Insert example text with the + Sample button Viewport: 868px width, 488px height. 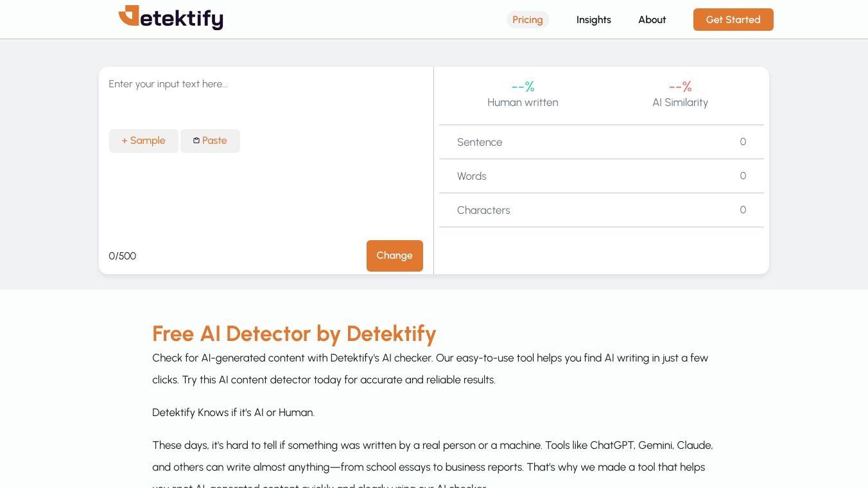(143, 141)
